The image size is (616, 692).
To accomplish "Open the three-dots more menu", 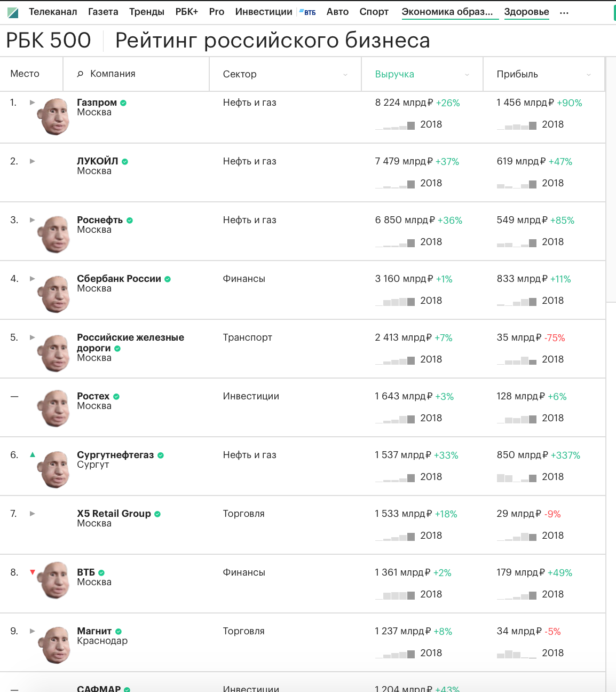I will point(564,12).
